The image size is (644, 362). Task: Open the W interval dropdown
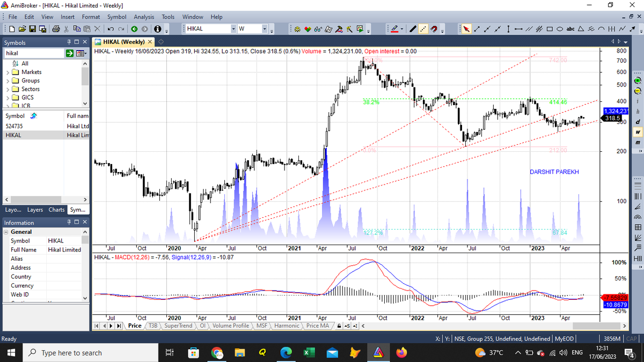click(x=265, y=28)
